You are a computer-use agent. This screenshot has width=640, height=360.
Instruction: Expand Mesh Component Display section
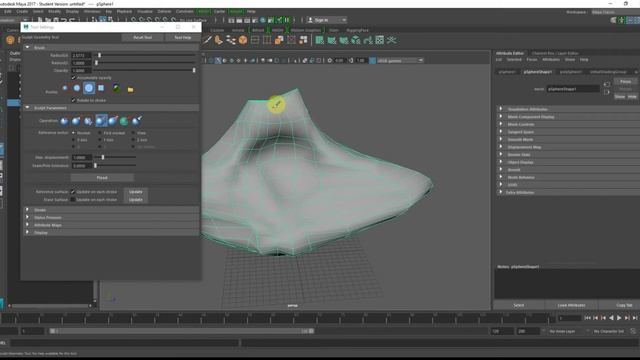point(501,117)
